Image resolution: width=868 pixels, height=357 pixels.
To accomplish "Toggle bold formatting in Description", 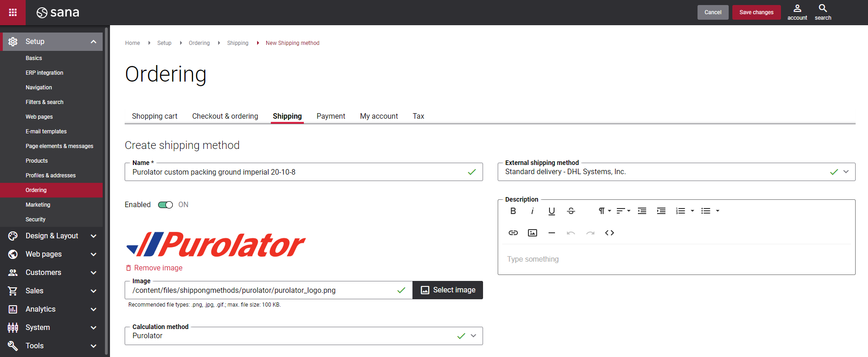I will pos(513,211).
